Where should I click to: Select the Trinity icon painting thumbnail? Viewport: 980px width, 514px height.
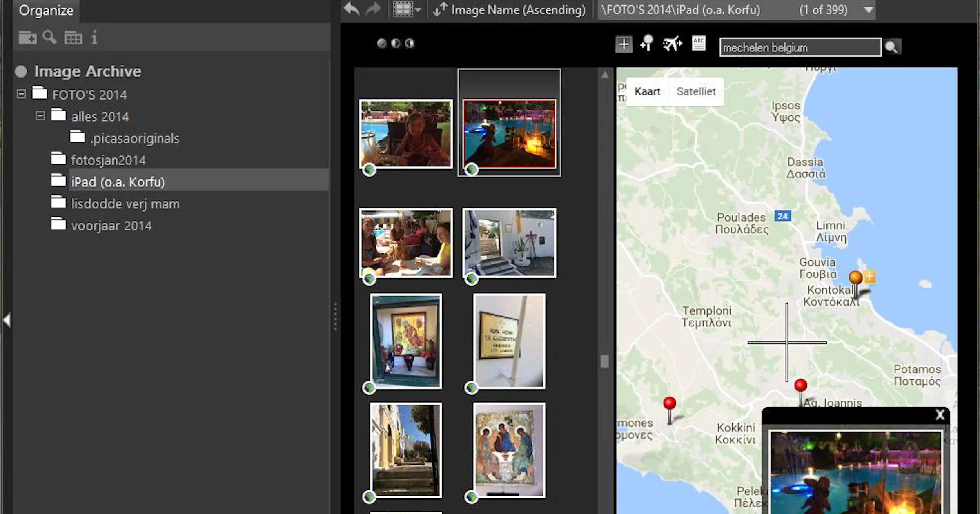[x=509, y=450]
